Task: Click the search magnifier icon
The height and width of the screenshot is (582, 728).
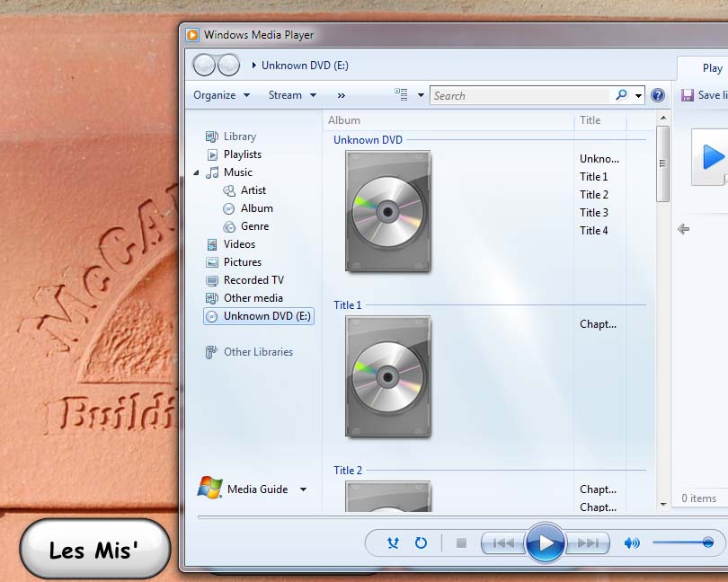Action: pyautogui.click(x=621, y=95)
